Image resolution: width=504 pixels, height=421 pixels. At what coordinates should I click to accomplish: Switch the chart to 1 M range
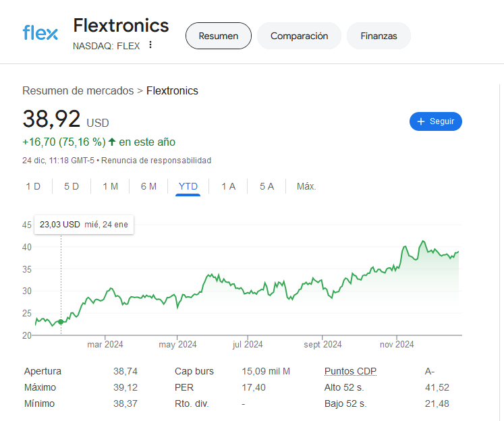click(110, 186)
